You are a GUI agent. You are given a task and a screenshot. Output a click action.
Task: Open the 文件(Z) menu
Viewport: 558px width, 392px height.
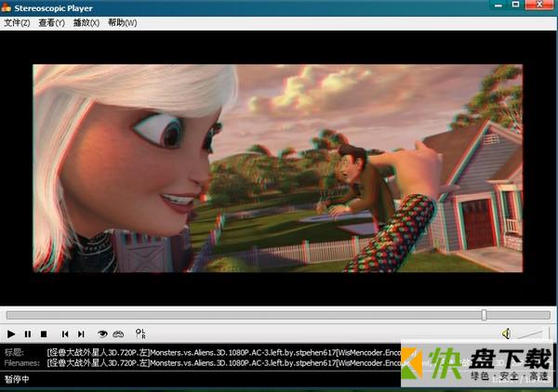(17, 23)
